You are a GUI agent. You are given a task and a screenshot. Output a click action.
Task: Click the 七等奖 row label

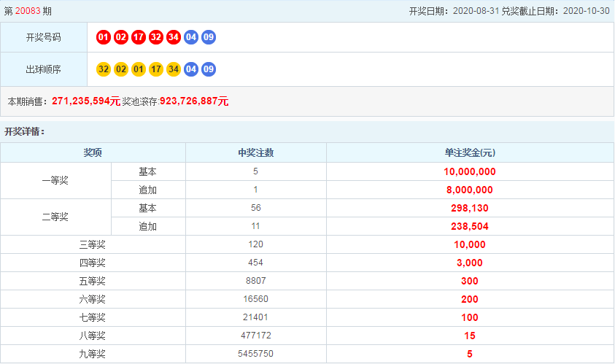[x=93, y=318]
